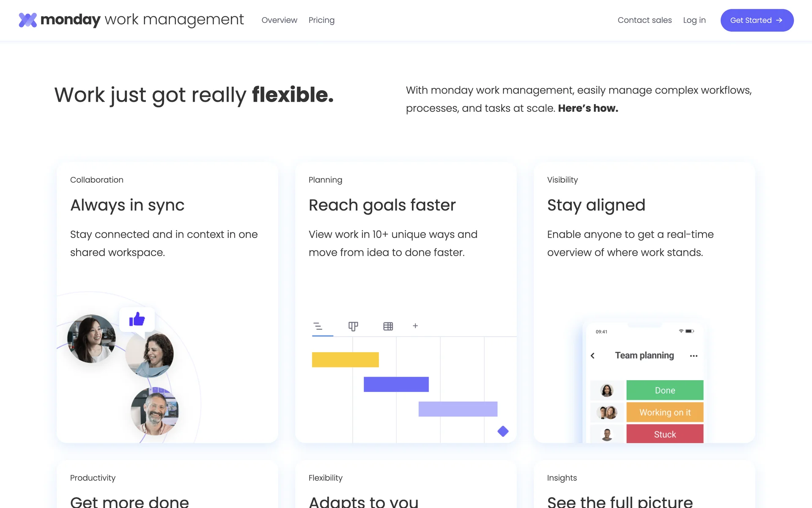Click the orange Working on it status
Screen dimensions: 812x508
[664, 412]
